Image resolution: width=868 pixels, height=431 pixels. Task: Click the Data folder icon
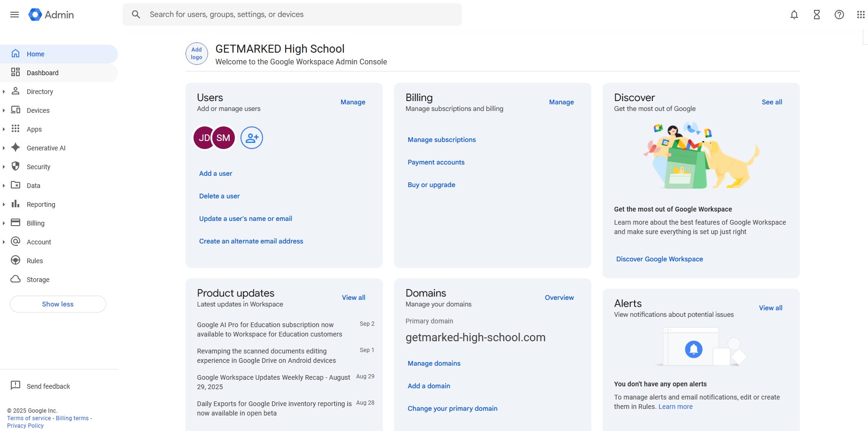pyautogui.click(x=15, y=185)
